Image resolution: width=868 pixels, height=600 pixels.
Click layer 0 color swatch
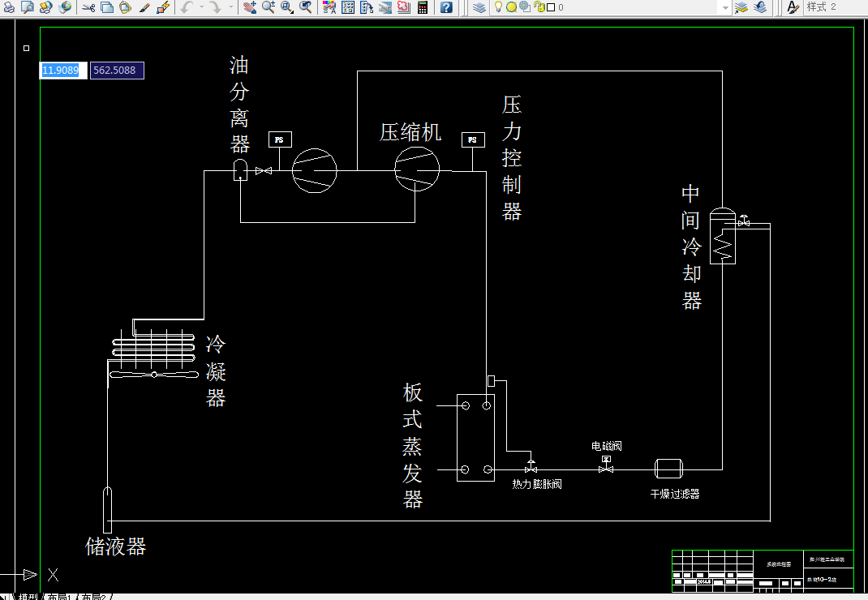(x=551, y=7)
